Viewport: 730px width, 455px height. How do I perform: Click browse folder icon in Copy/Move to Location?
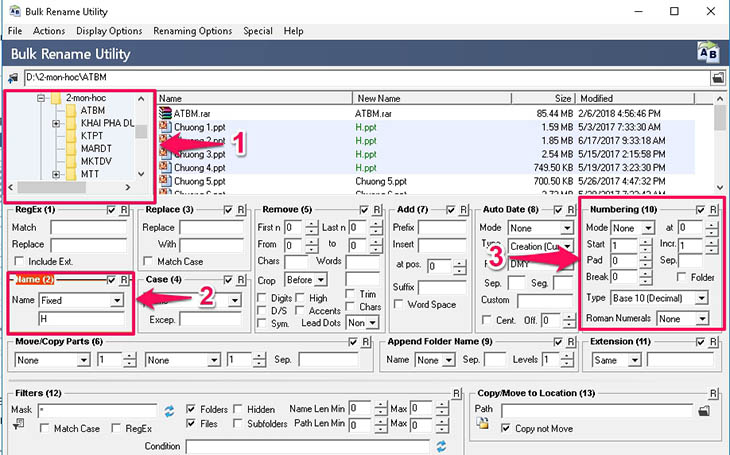(704, 410)
